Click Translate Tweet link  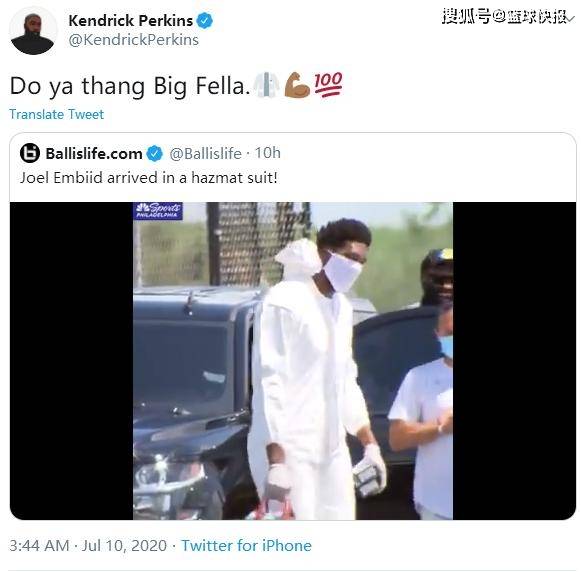pos(56,114)
